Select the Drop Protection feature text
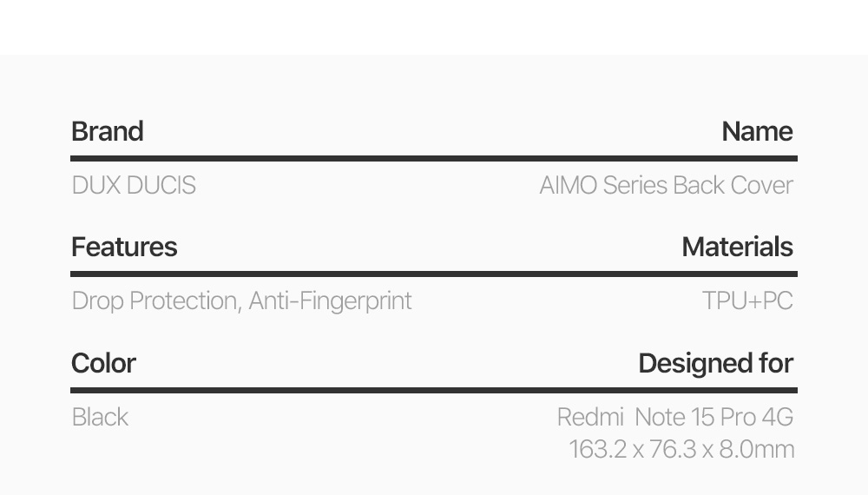 (x=154, y=300)
